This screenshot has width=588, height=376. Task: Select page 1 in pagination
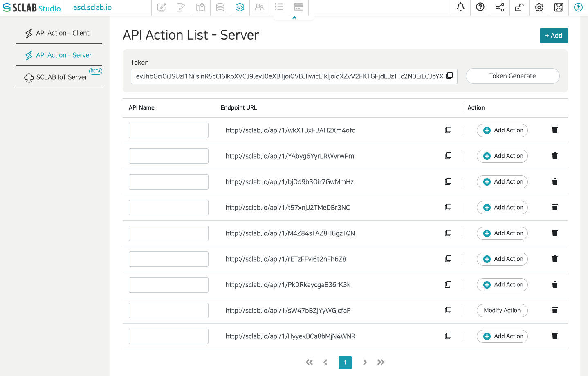(x=345, y=363)
